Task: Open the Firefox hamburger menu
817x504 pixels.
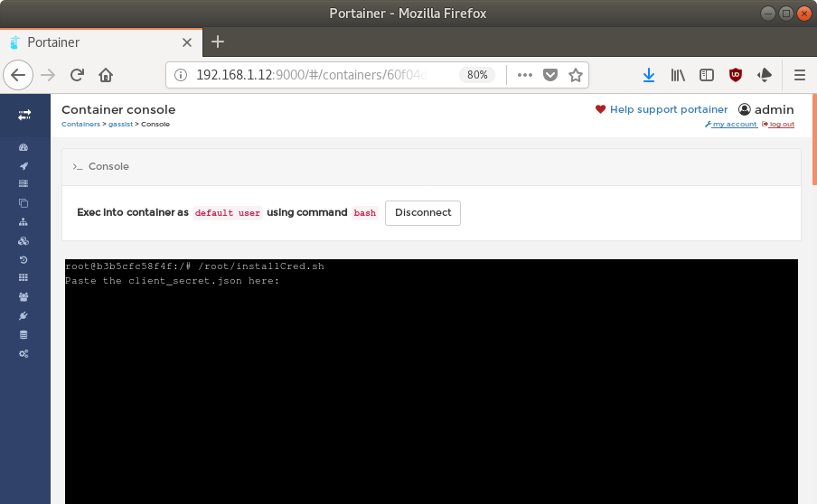Action: coord(800,75)
